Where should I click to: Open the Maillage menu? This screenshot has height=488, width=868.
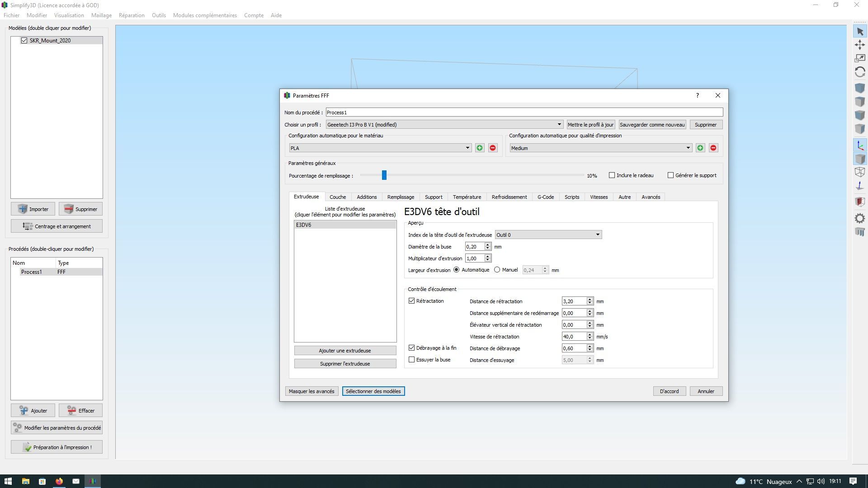point(101,15)
